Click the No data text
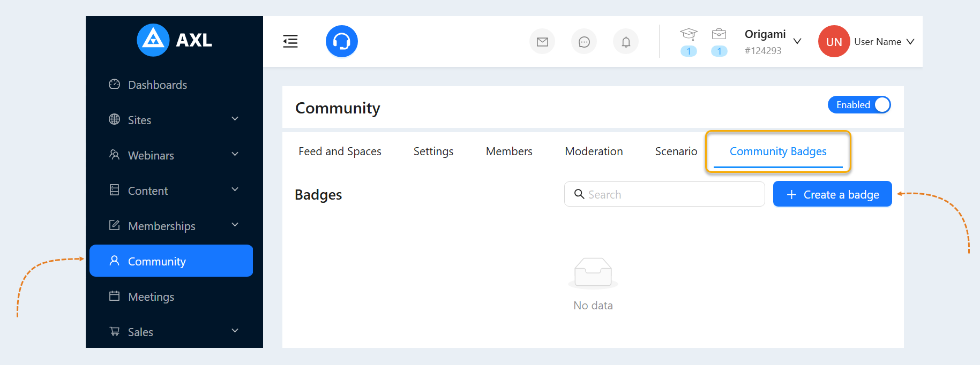Viewport: 980px width, 365px height. coord(593,306)
